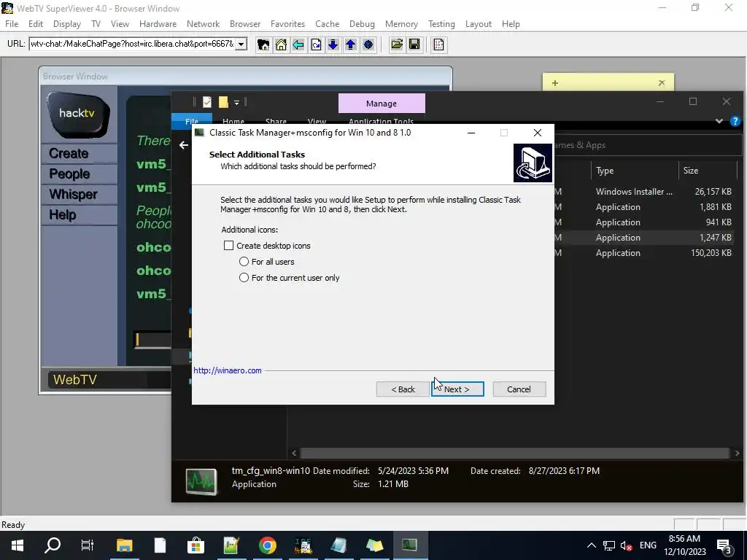747x560 pixels.
Task: Click the hacktv logo
Action: 78,114
